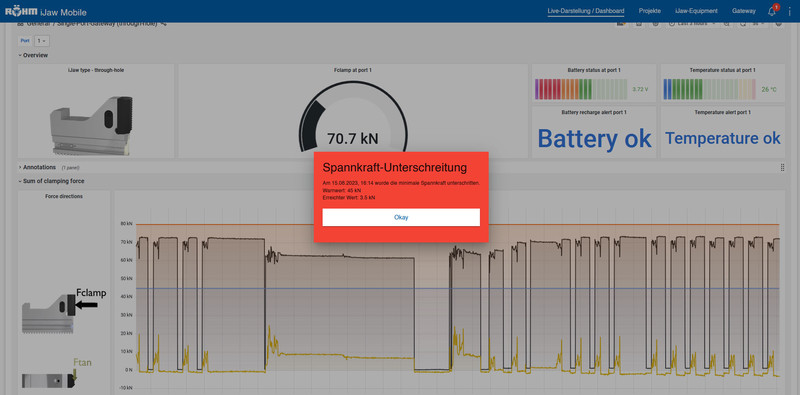Click the Ftan force direction illustration
Screen dimensions: 800x395
coord(49,374)
